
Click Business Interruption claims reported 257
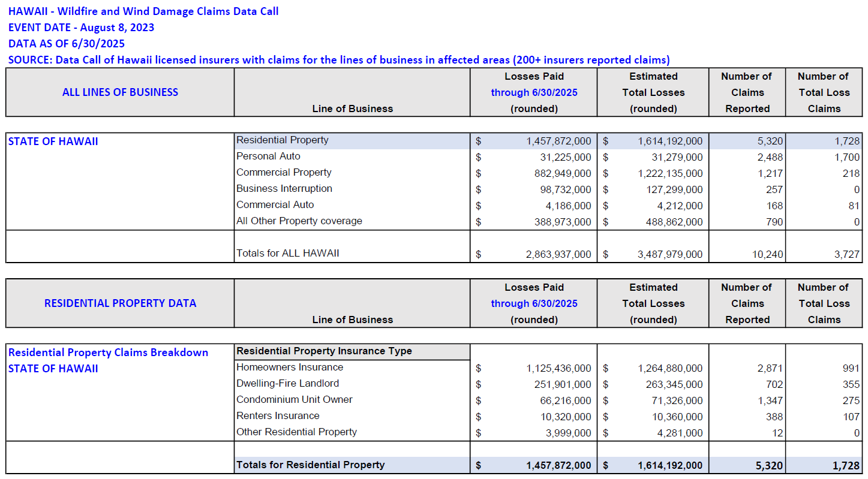tap(774, 190)
